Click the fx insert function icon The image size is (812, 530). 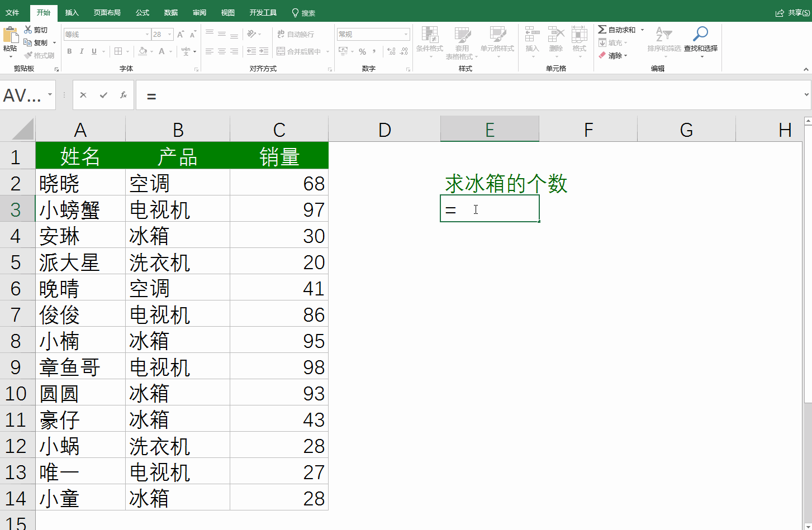pos(124,95)
